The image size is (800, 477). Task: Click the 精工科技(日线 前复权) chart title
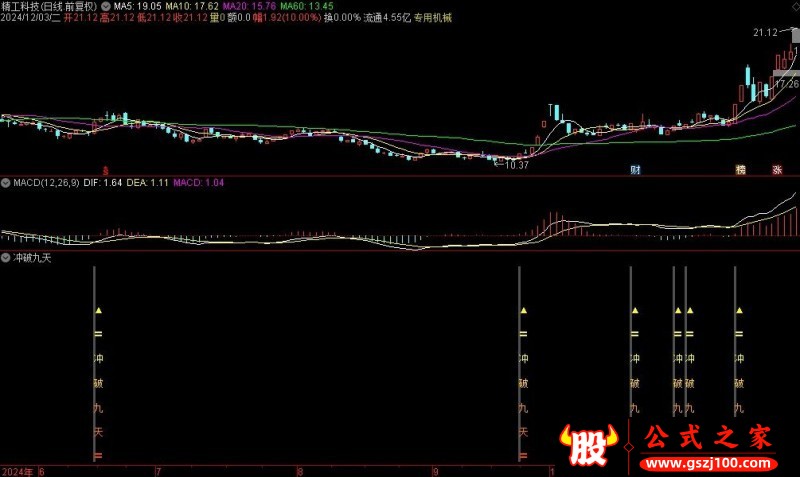point(49,6)
